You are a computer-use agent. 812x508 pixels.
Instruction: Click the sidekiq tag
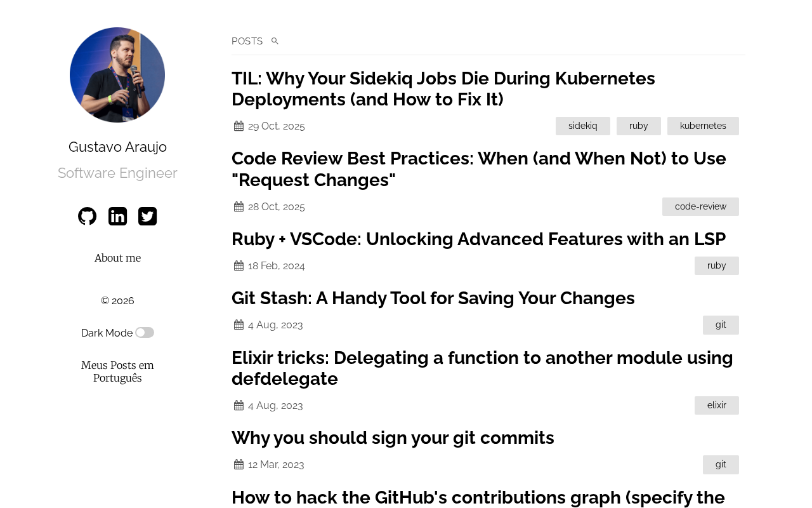[x=582, y=126]
